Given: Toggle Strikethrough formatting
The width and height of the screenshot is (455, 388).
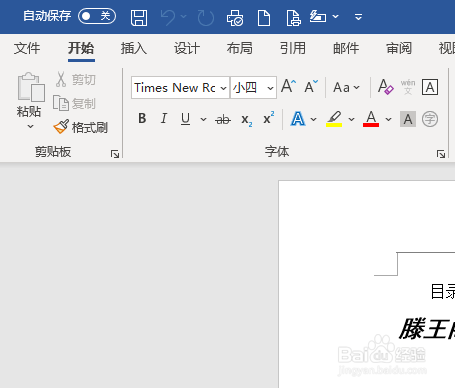Looking at the screenshot, I should click(x=223, y=119).
